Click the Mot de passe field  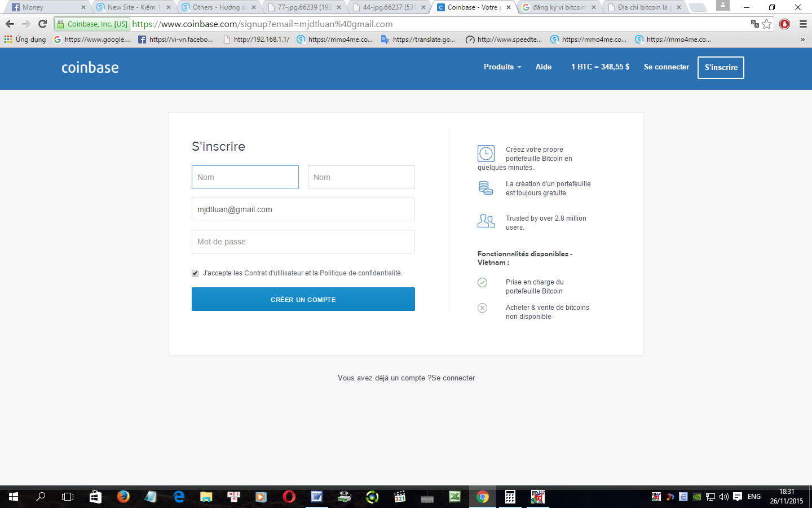(x=303, y=242)
